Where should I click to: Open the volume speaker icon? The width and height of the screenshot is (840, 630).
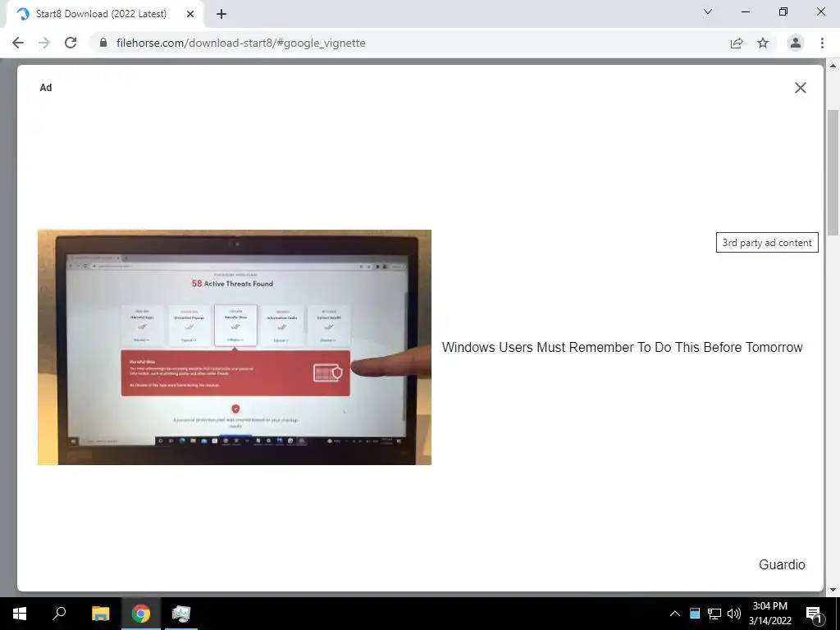(x=734, y=614)
